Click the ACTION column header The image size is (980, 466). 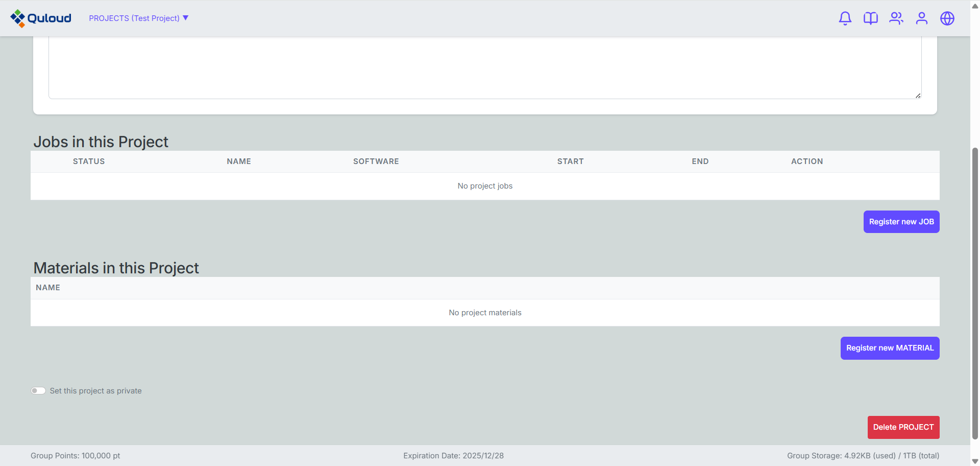(806, 161)
